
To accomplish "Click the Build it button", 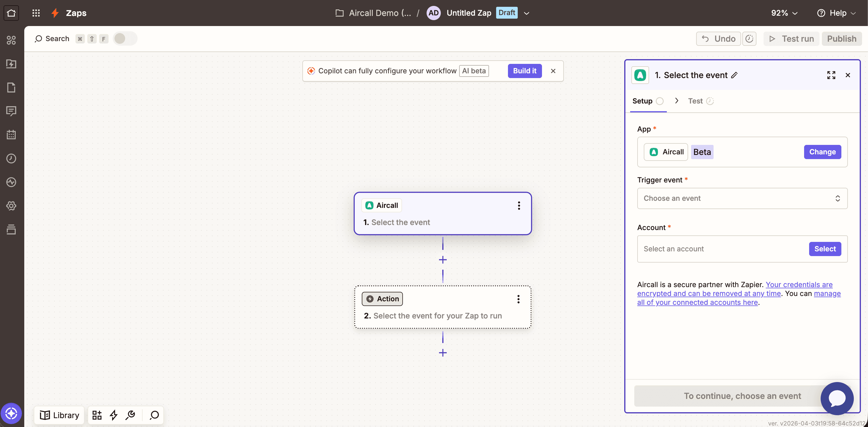I will 524,71.
